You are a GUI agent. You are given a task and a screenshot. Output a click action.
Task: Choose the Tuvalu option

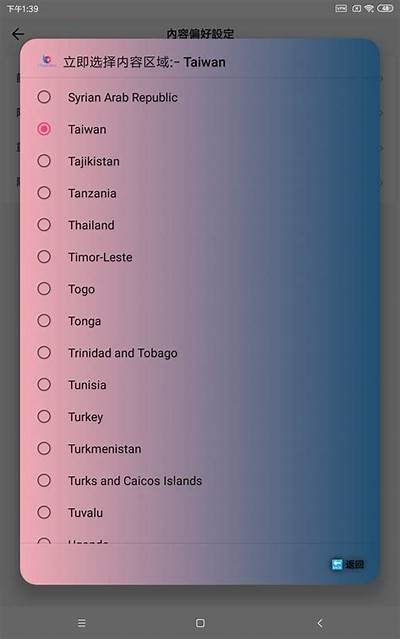tap(200, 512)
